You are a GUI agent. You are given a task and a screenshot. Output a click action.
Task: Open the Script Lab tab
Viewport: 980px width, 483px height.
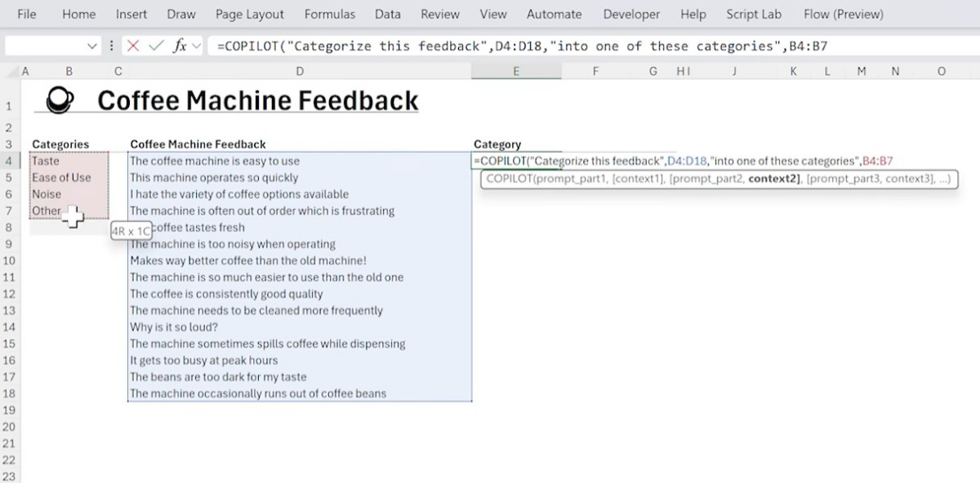(754, 14)
